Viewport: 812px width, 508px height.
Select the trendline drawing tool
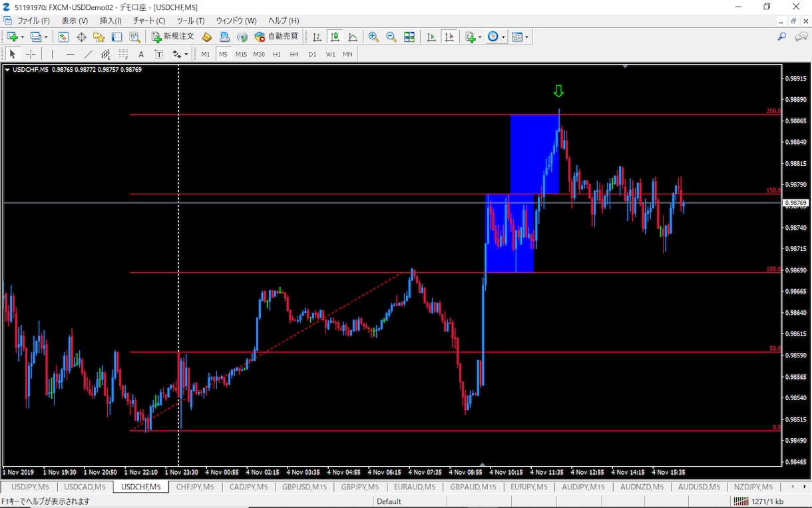[x=88, y=55]
